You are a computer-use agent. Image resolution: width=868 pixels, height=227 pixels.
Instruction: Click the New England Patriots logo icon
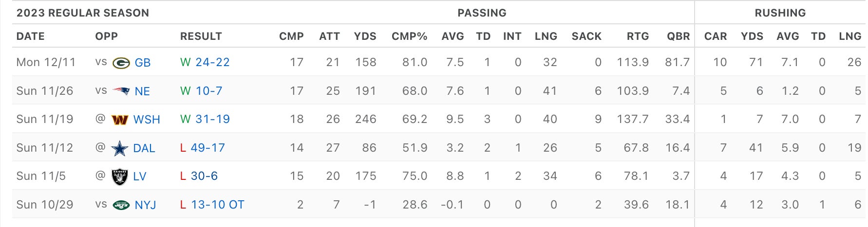click(121, 91)
